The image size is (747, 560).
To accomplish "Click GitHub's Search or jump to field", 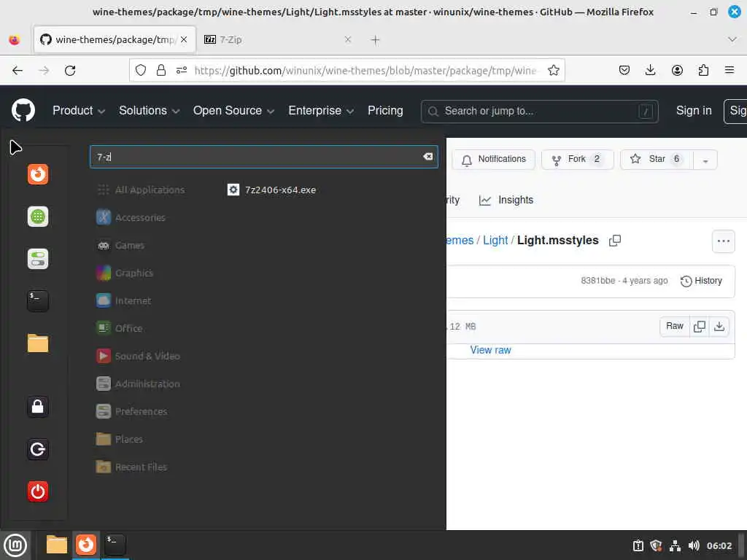I will pyautogui.click(x=539, y=112).
